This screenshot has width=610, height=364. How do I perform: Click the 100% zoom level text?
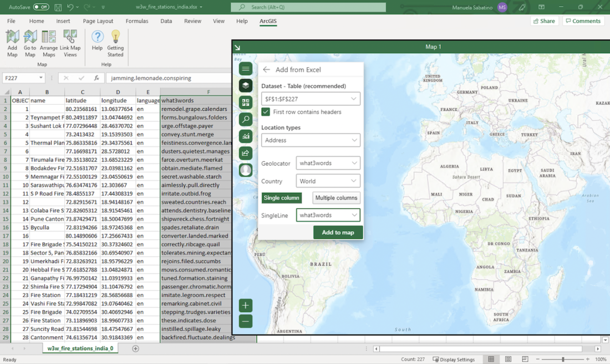(x=600, y=360)
